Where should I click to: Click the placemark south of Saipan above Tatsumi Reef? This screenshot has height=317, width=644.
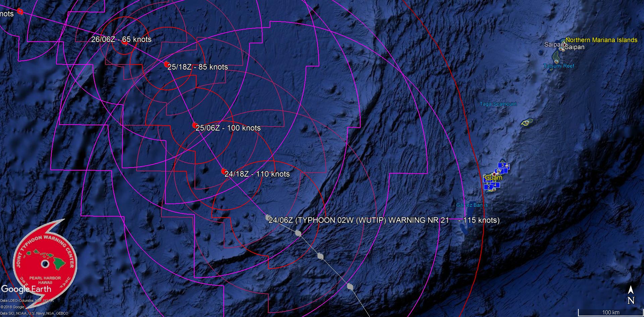556,61
